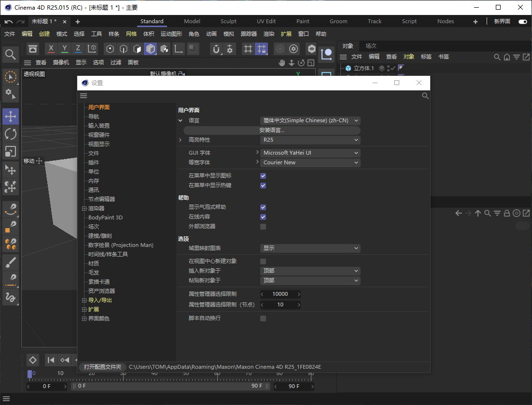Click the coordinate system icon next to Z
The image size is (532, 405).
(92, 49)
